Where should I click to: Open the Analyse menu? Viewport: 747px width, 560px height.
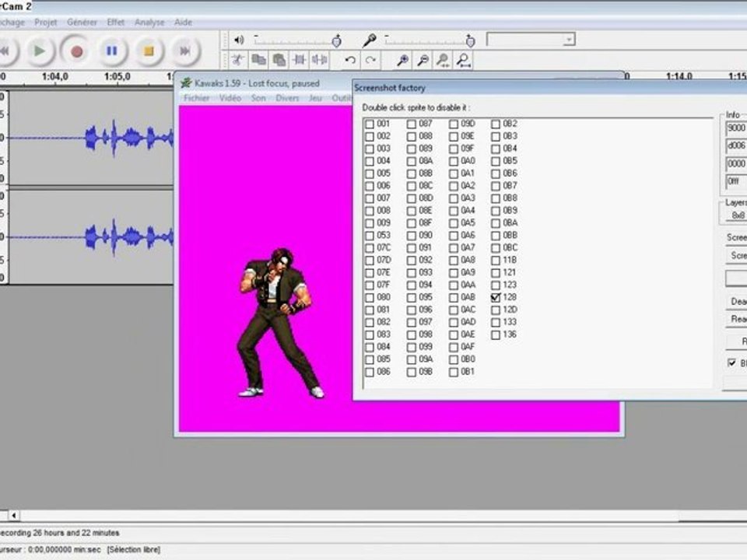(x=149, y=23)
